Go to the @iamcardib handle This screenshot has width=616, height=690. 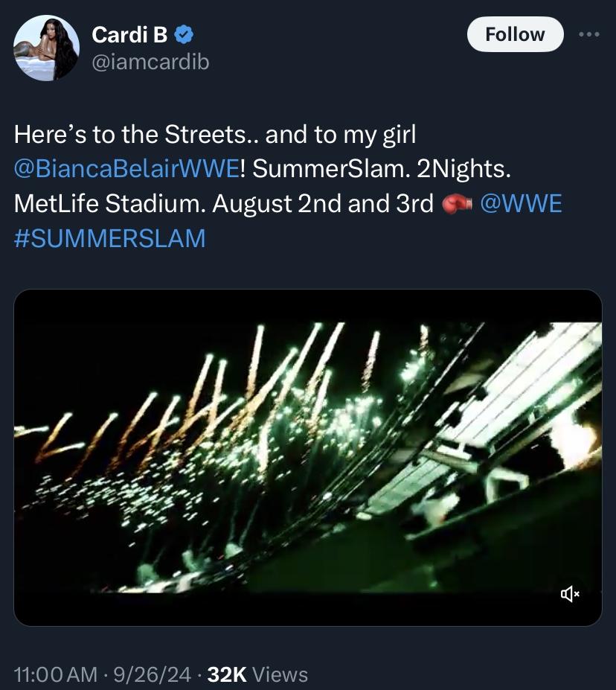(150, 63)
